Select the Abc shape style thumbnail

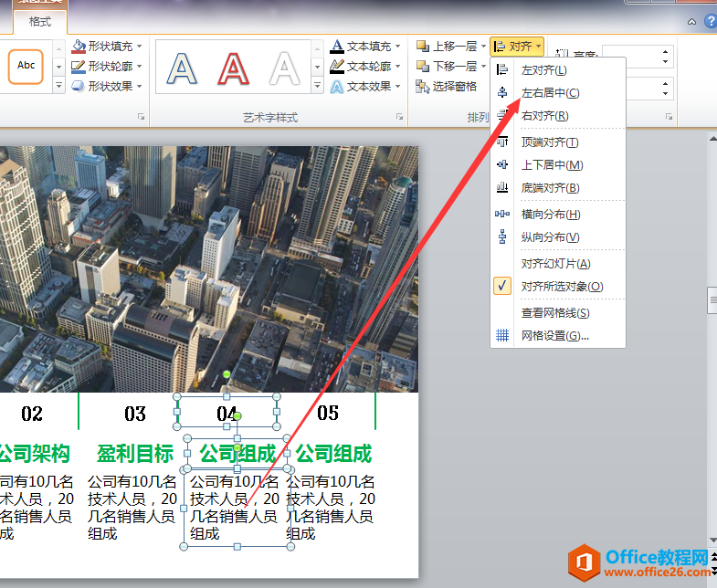pyautogui.click(x=26, y=66)
